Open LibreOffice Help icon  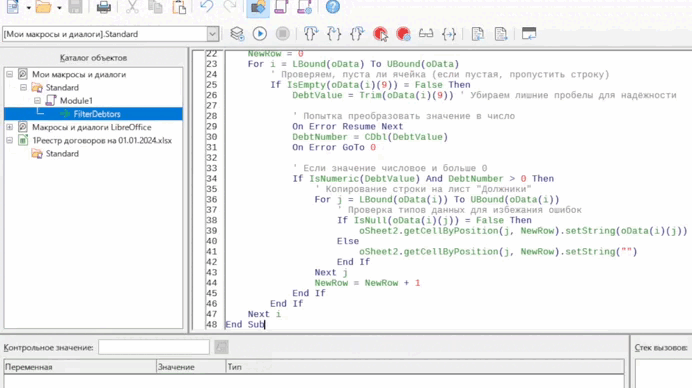pyautogui.click(x=333, y=7)
